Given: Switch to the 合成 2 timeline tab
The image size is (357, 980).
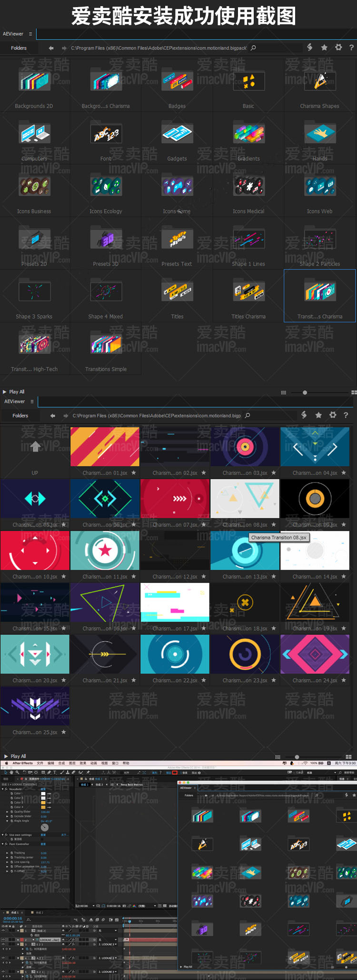Looking at the screenshot, I should pyautogui.click(x=39, y=912).
